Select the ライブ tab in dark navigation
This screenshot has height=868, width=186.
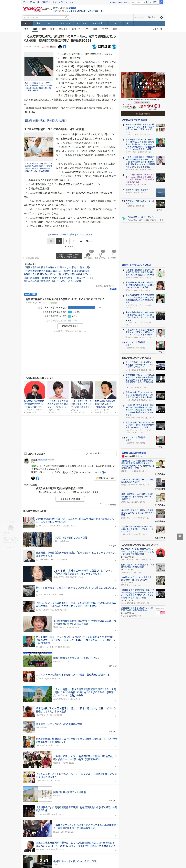tap(49, 23)
